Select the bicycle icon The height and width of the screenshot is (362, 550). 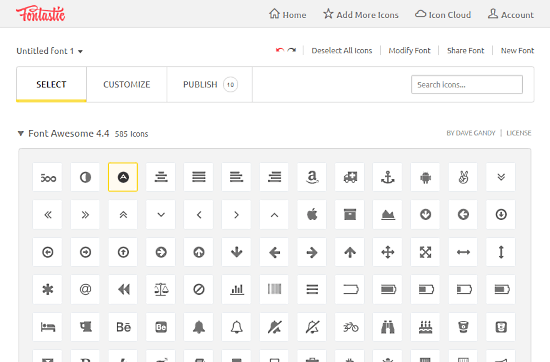click(350, 327)
